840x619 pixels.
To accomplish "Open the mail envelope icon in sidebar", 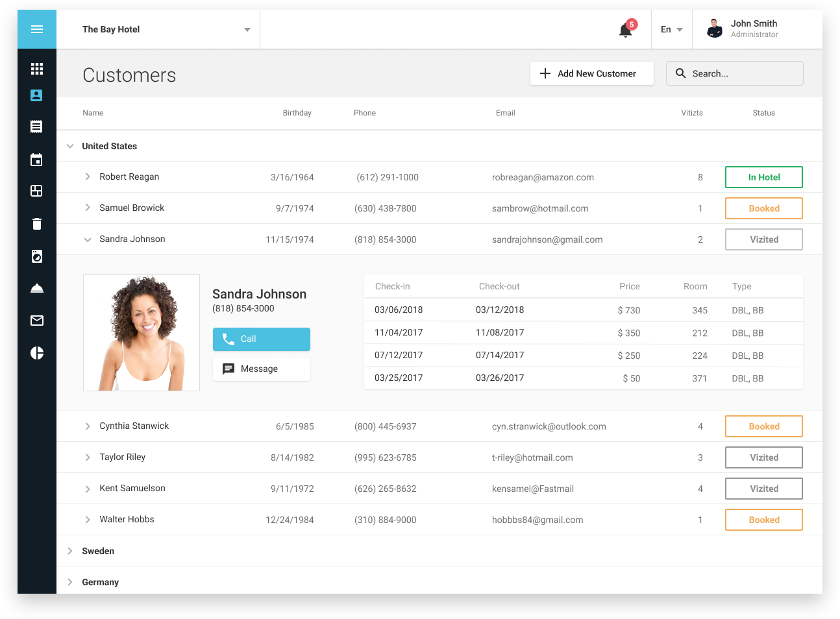I will pos(37,321).
